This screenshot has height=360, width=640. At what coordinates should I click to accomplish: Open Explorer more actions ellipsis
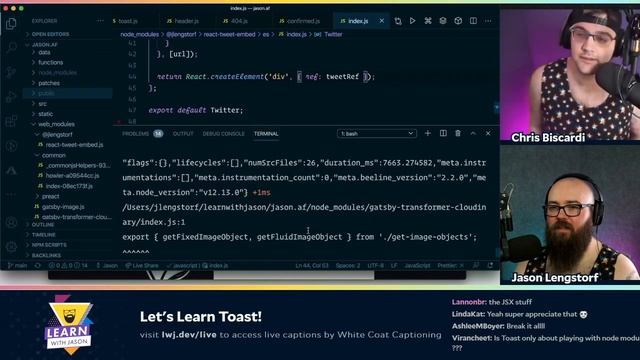coord(100,21)
